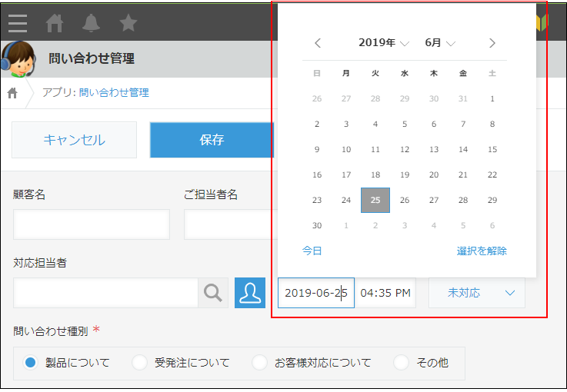This screenshot has width=567, height=392.
Task: Open the hamburger menu icon
Action: pyautogui.click(x=18, y=24)
